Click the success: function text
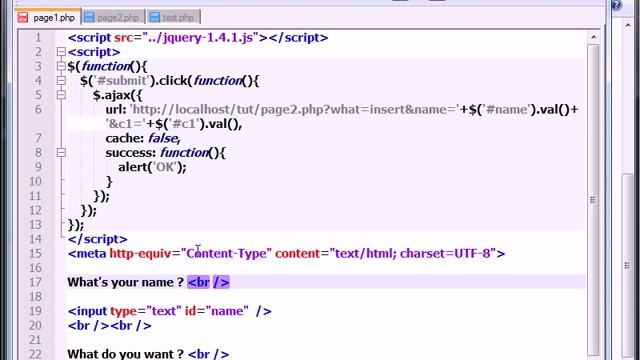The width and height of the screenshot is (640, 360). (165, 153)
